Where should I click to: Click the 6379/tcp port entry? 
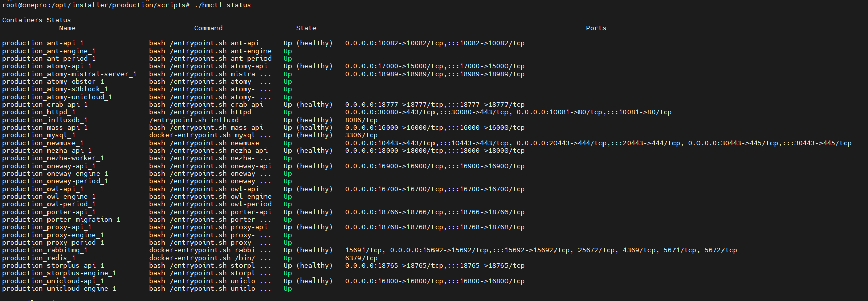pyautogui.click(x=361, y=258)
